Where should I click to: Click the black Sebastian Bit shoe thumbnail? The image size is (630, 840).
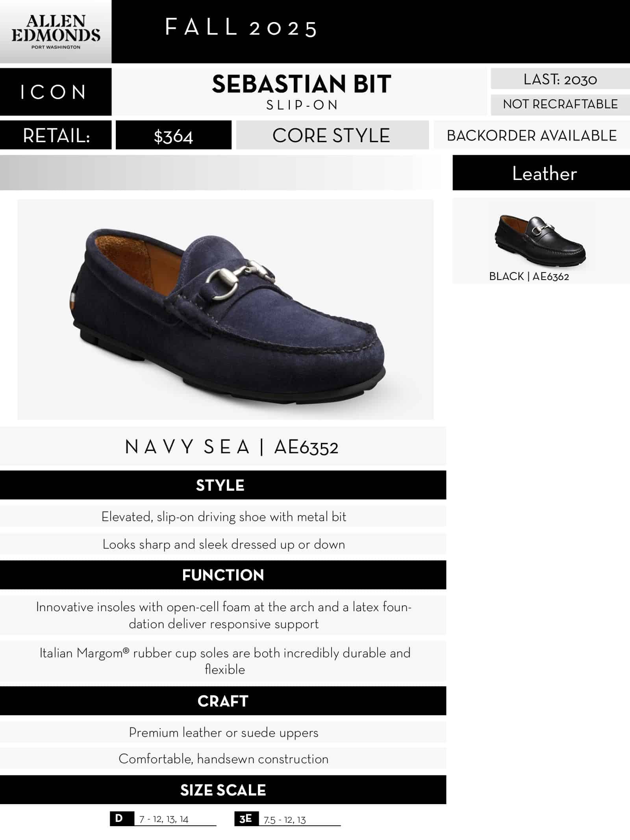click(540, 239)
